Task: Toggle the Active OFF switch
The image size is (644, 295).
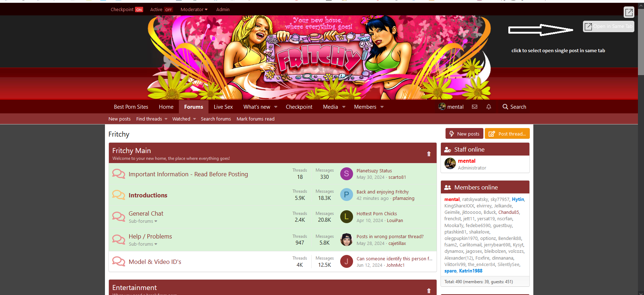Action: coord(168,10)
